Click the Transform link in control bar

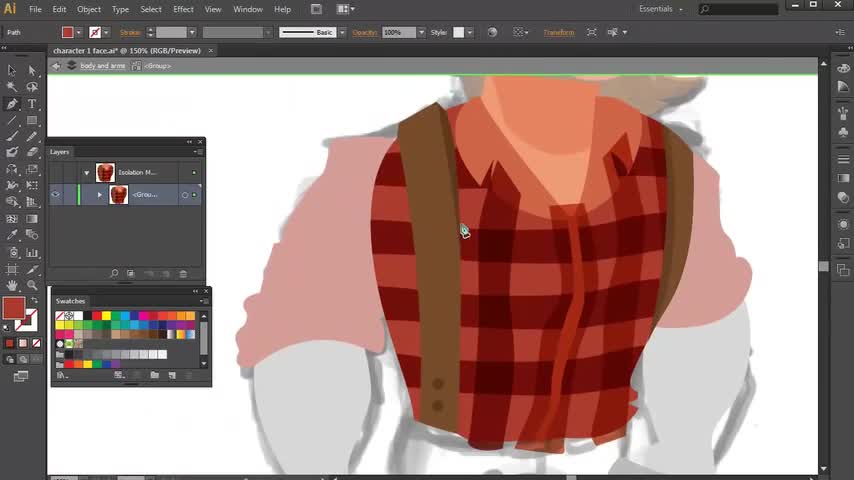pos(558,32)
